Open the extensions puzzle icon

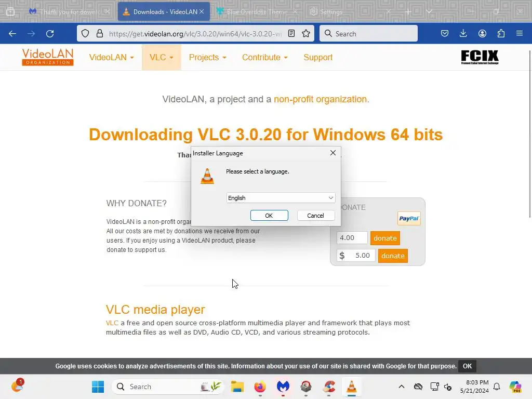(501, 34)
